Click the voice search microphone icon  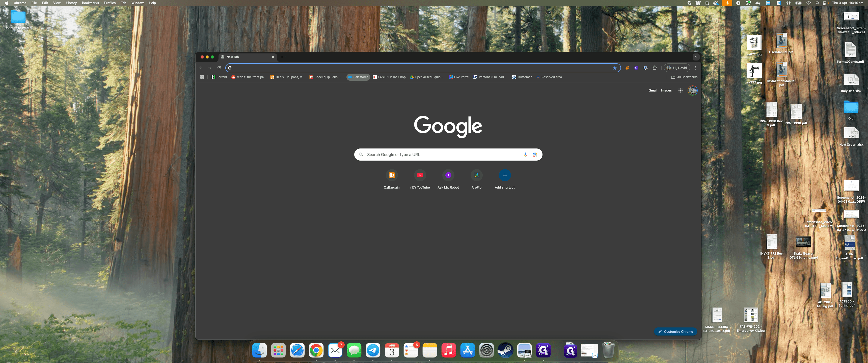coord(526,155)
